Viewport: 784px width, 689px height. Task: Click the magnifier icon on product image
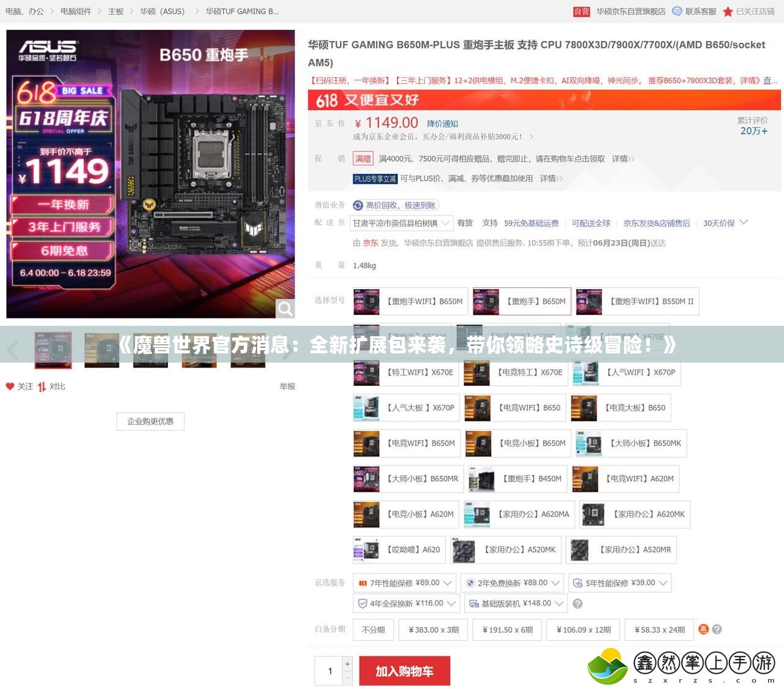click(285, 309)
